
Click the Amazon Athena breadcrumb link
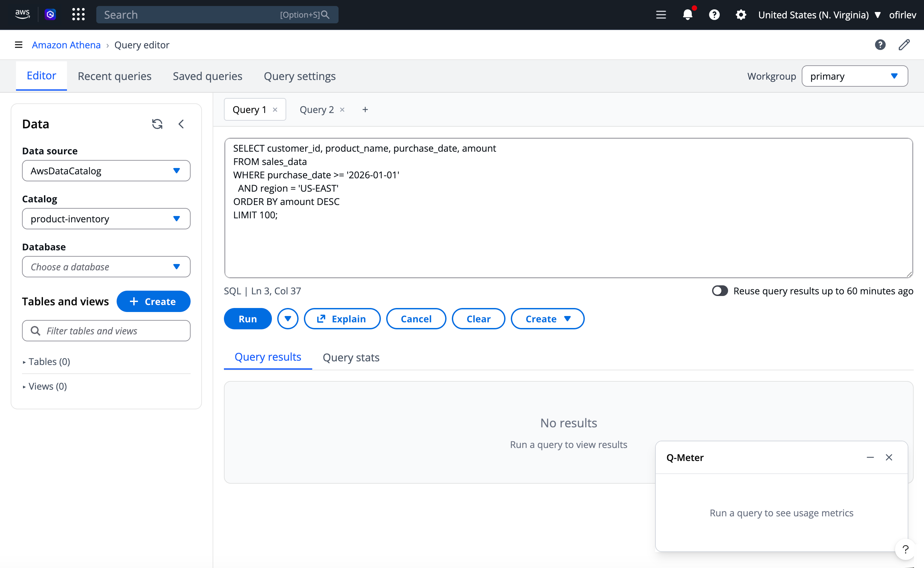point(66,45)
